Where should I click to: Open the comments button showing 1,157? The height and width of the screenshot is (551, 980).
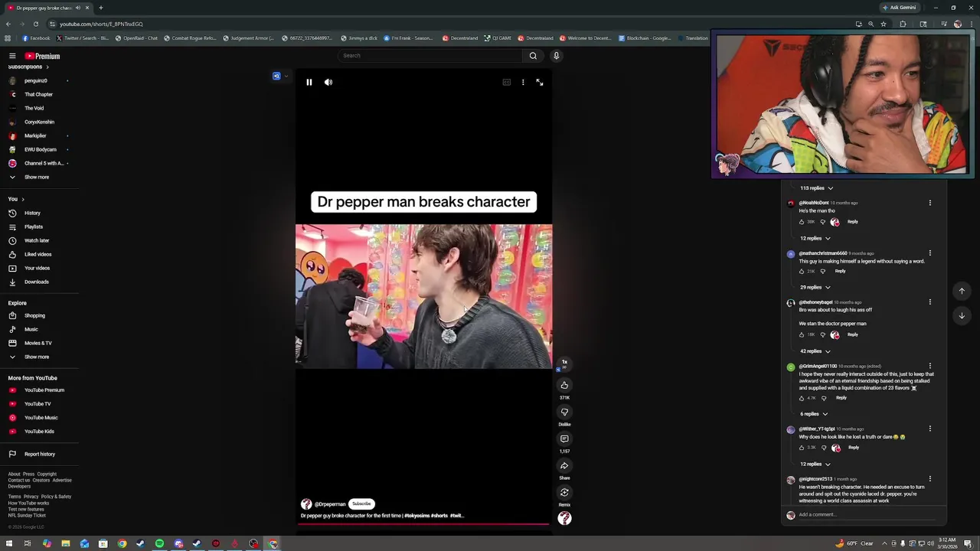[x=564, y=439]
